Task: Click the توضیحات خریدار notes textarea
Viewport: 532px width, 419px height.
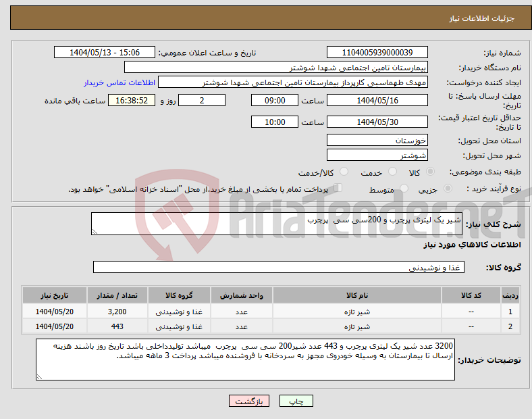Action: (x=245, y=360)
